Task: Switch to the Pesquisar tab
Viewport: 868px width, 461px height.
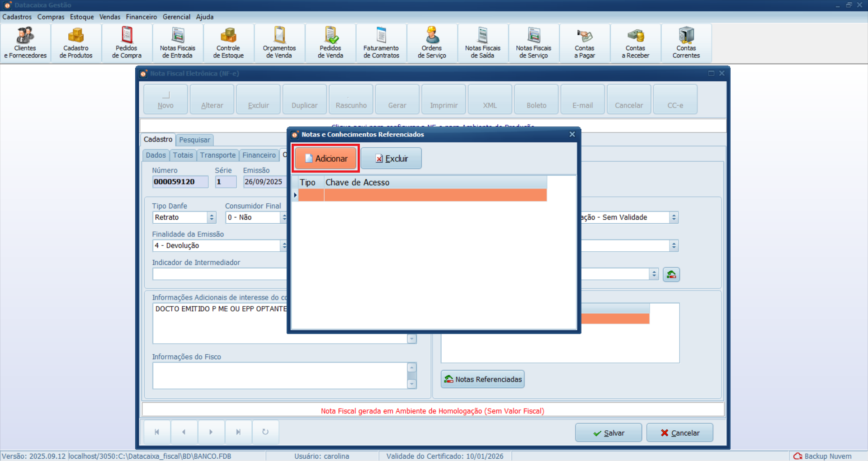Action: click(x=194, y=140)
